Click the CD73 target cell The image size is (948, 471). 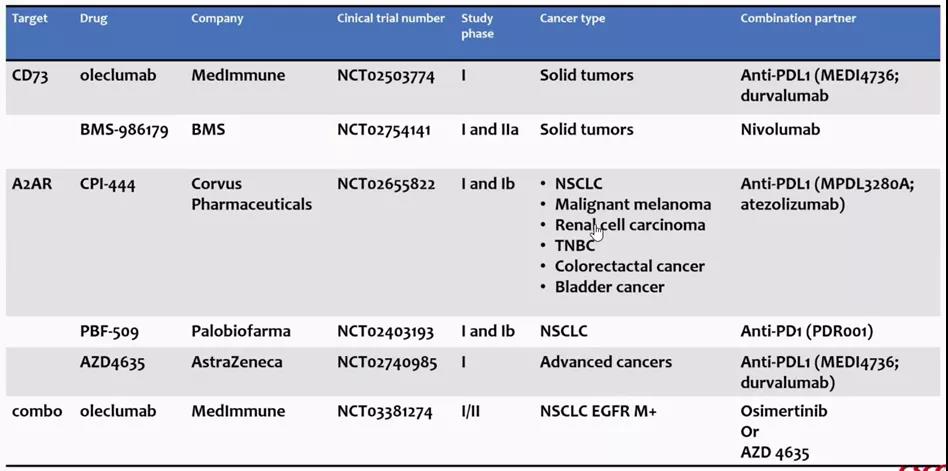(30, 76)
